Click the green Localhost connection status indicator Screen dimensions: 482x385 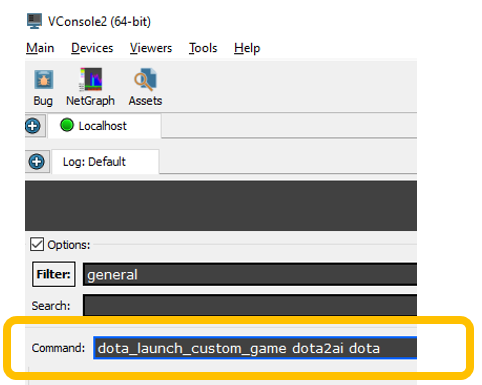pyautogui.click(x=67, y=125)
